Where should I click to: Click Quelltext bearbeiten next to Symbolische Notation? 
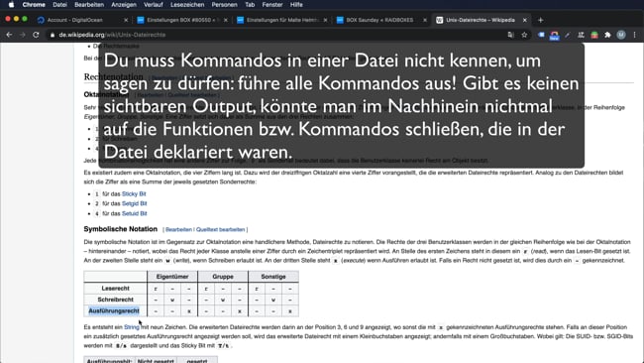tap(221, 229)
